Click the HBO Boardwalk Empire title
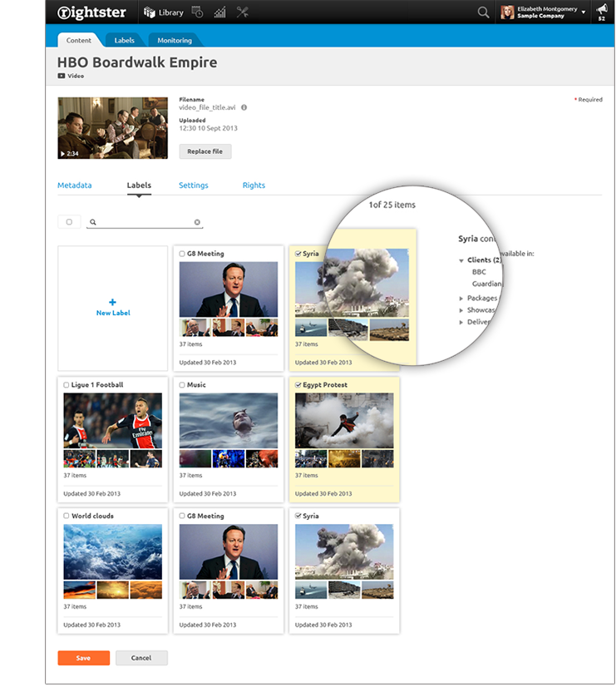 pyautogui.click(x=137, y=62)
